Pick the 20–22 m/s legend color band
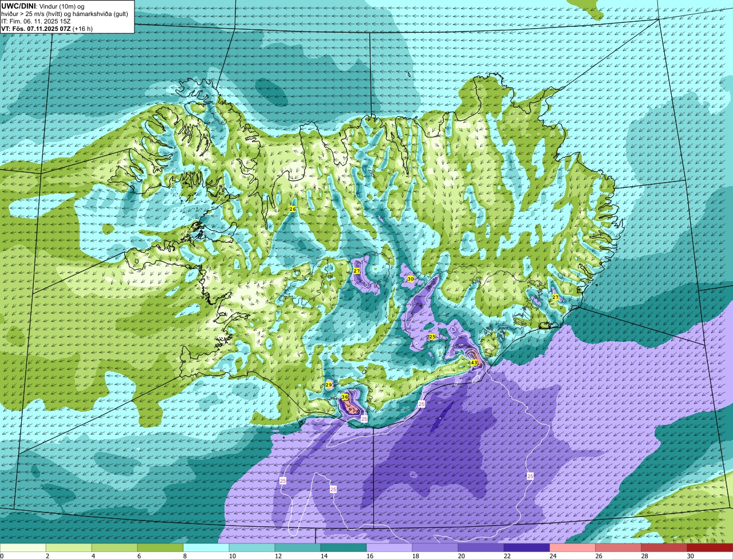The height and width of the screenshot is (560, 733). [x=481, y=547]
